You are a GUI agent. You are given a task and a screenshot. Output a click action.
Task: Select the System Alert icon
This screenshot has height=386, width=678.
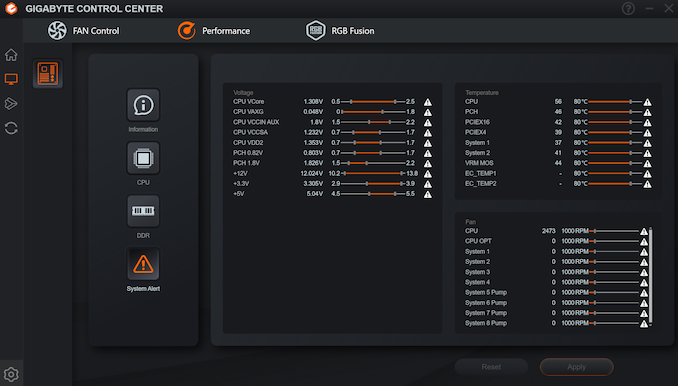tap(143, 264)
